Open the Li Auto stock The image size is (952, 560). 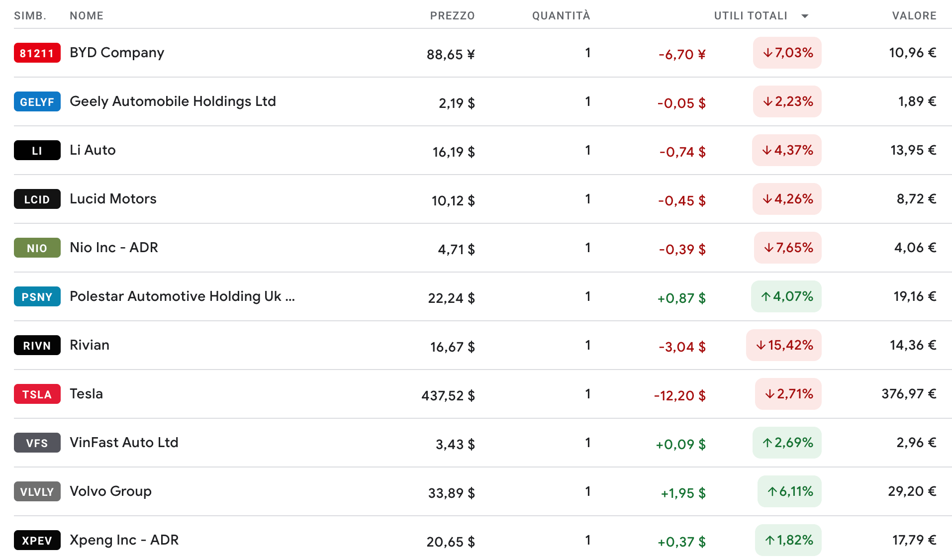click(x=93, y=150)
